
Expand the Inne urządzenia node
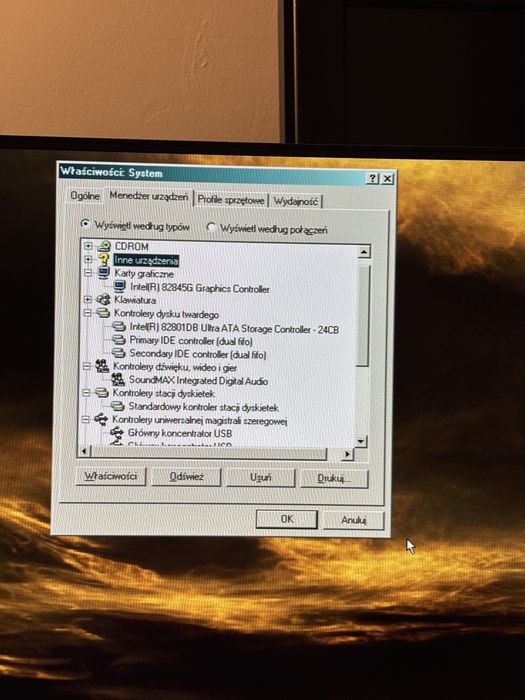tap(88, 259)
